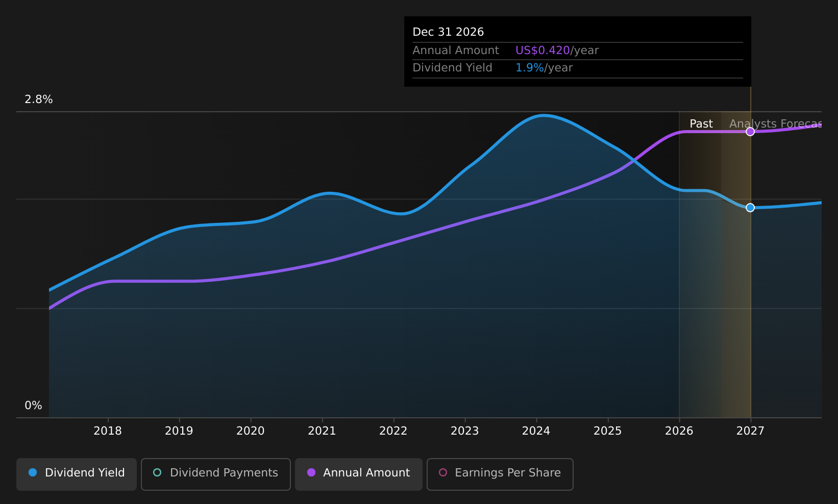Click the 2025 x-axis label
The image size is (838, 504).
(608, 431)
